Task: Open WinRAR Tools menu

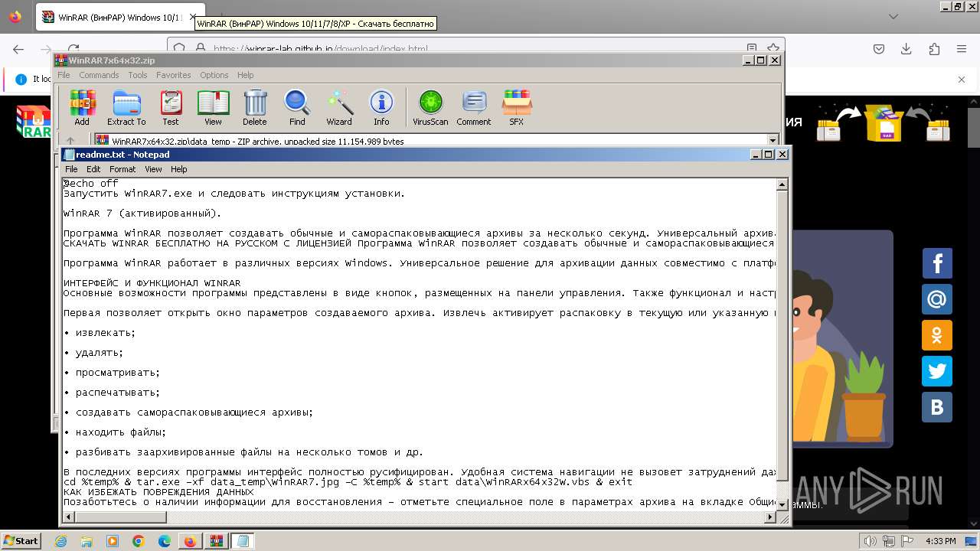Action: point(138,75)
